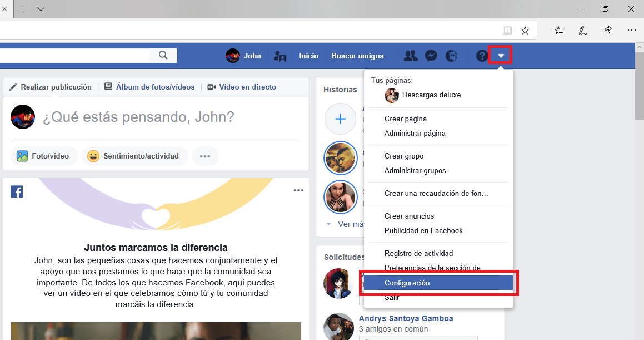Click John profile link in top bar

tap(252, 56)
